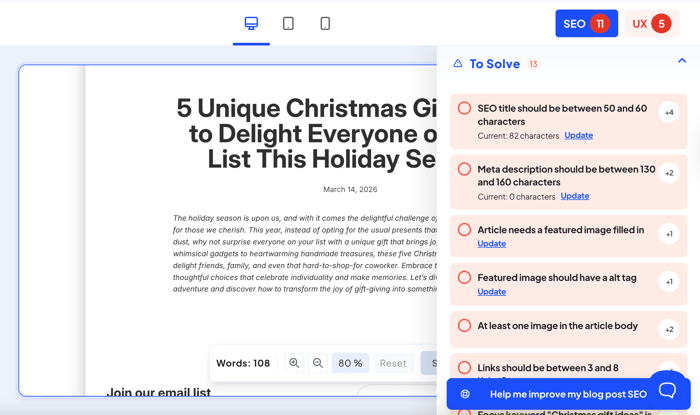Click the warning triangle icon beside To Solve

pyautogui.click(x=458, y=63)
